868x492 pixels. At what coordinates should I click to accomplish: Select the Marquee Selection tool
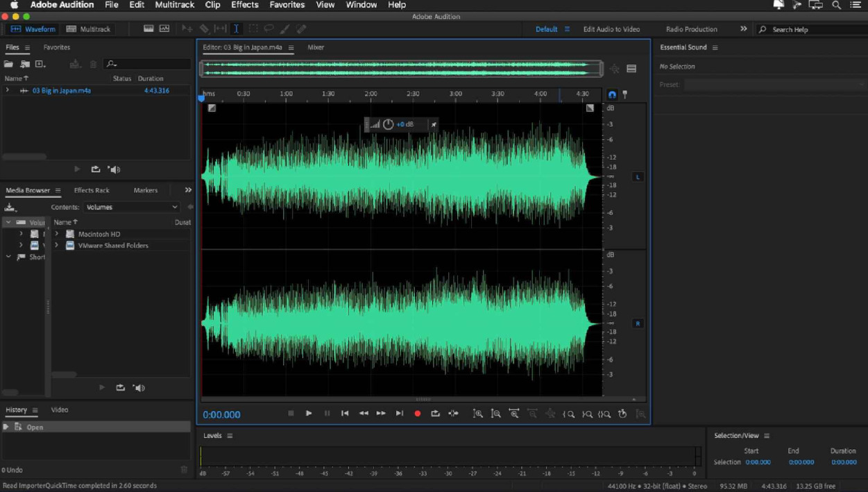tap(253, 28)
